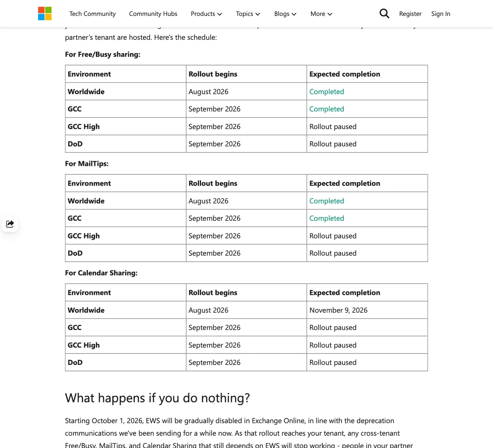The image size is (493, 448).
Task: Open the search magnifier icon
Action: click(x=384, y=14)
